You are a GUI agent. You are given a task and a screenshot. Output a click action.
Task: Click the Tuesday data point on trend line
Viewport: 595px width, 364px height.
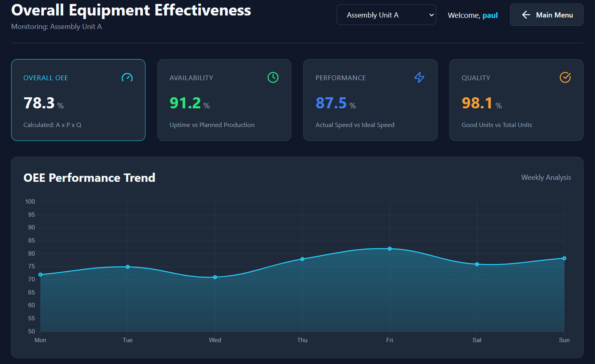click(128, 267)
